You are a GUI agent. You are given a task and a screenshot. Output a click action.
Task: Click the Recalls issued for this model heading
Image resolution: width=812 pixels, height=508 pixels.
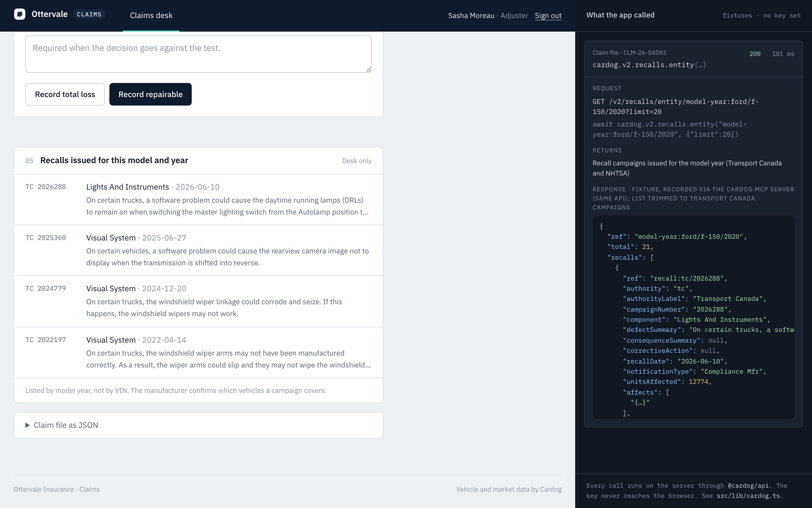point(114,160)
